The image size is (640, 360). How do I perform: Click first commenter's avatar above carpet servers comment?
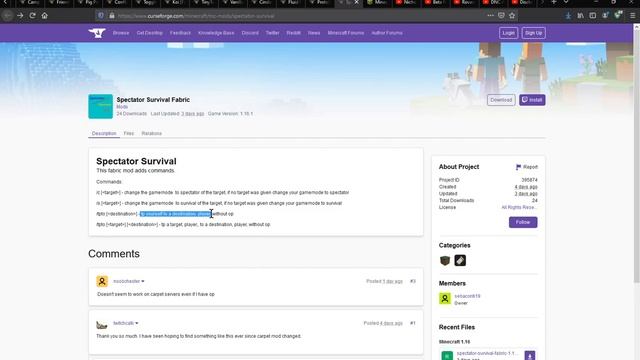(102, 281)
